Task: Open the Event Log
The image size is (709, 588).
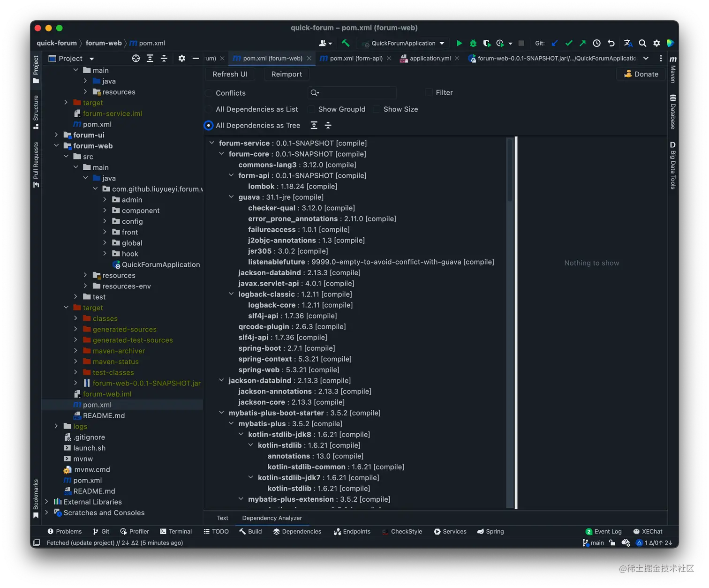Action: [x=603, y=531]
